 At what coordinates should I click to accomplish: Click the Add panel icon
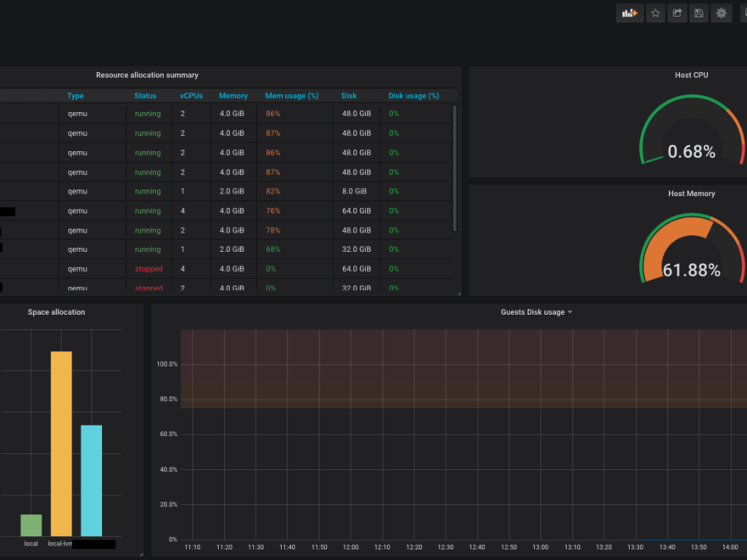point(629,14)
